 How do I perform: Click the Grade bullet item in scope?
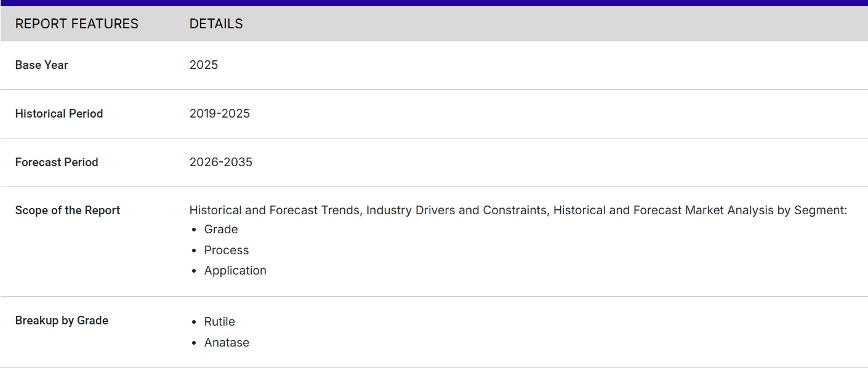tap(221, 230)
